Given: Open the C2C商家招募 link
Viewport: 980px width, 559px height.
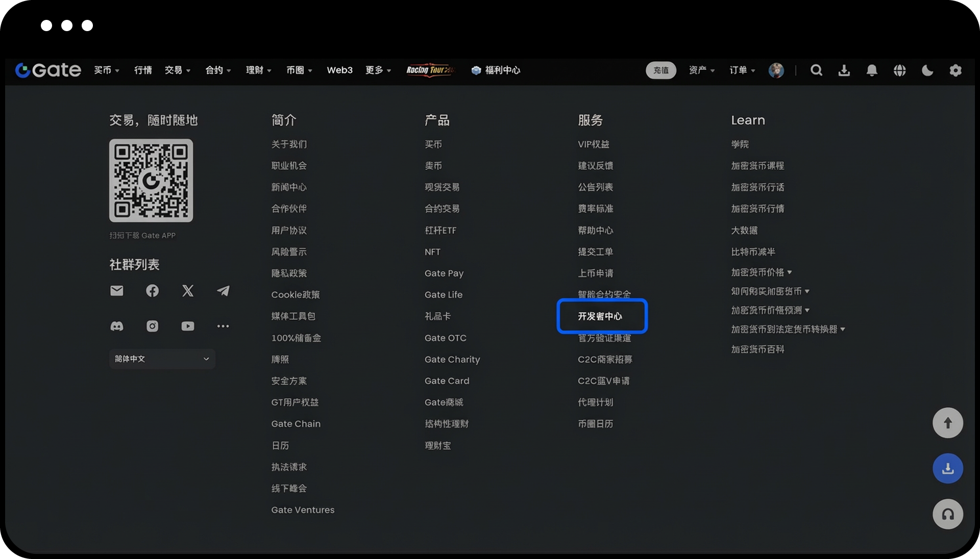Looking at the screenshot, I should pyautogui.click(x=605, y=360).
